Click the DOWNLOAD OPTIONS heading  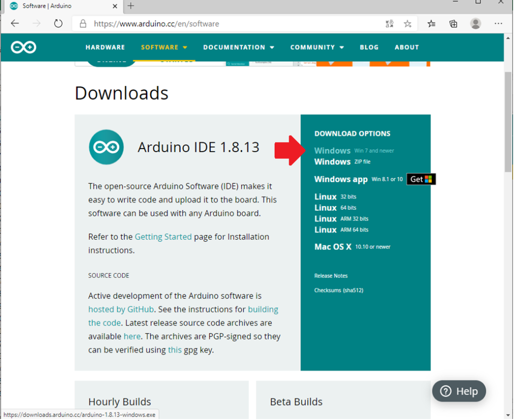[x=353, y=134]
